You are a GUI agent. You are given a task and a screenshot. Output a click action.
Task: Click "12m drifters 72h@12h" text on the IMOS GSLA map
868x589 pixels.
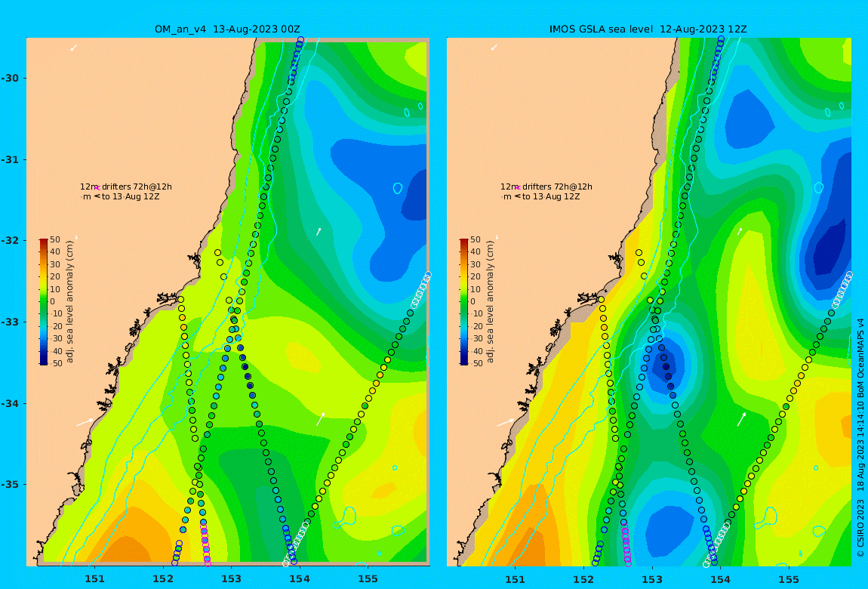(x=546, y=187)
